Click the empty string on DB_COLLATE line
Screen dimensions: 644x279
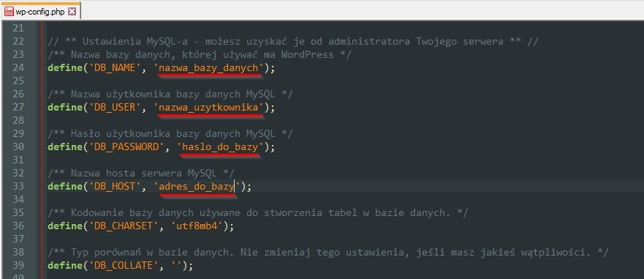pos(177,265)
